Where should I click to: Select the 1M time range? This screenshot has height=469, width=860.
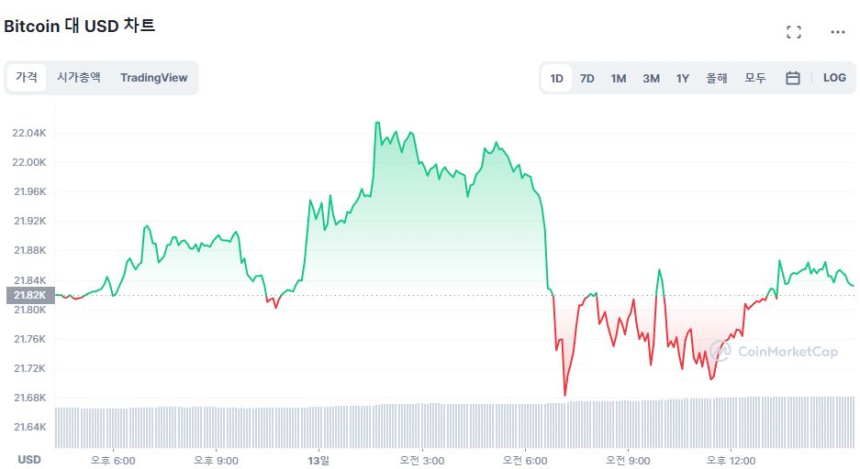(618, 78)
